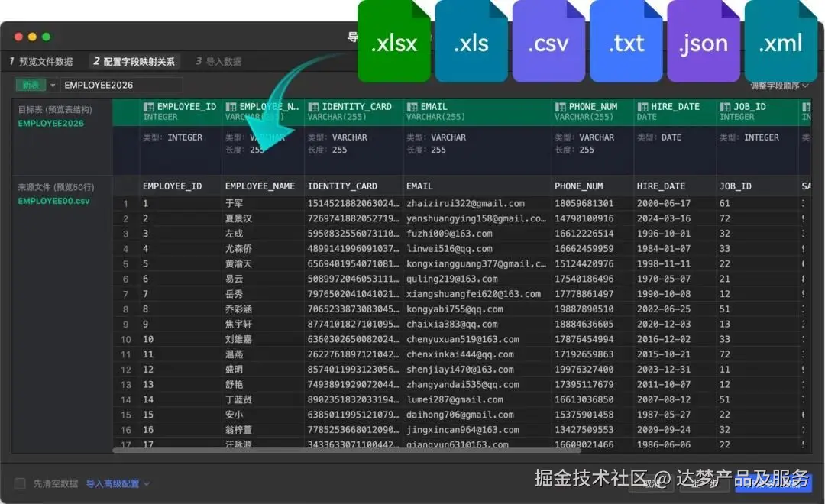Click the table icon beside target column JOB_ID
This screenshot has width=825, height=504.
(x=725, y=107)
